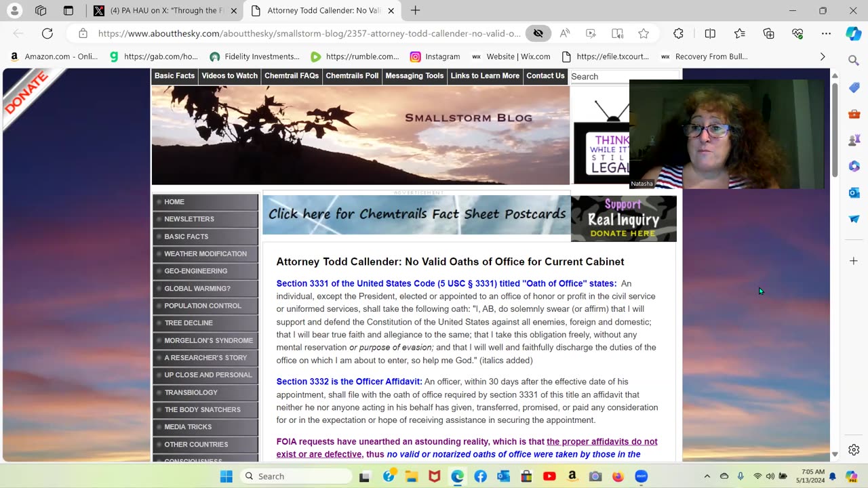868x488 pixels.
Task: Open sidebar settings gear icon
Action: pos(854,449)
